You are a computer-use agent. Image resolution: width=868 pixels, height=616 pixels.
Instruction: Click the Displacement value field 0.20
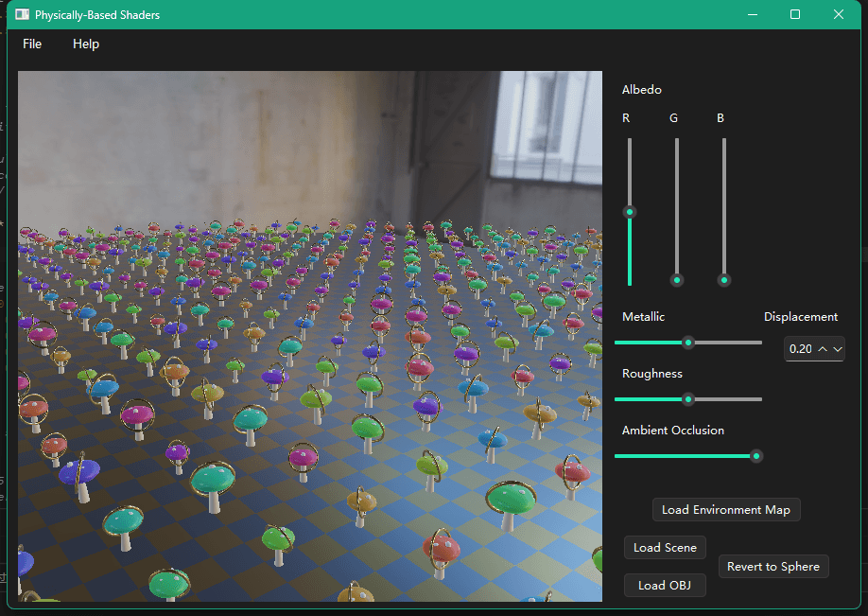[801, 349]
